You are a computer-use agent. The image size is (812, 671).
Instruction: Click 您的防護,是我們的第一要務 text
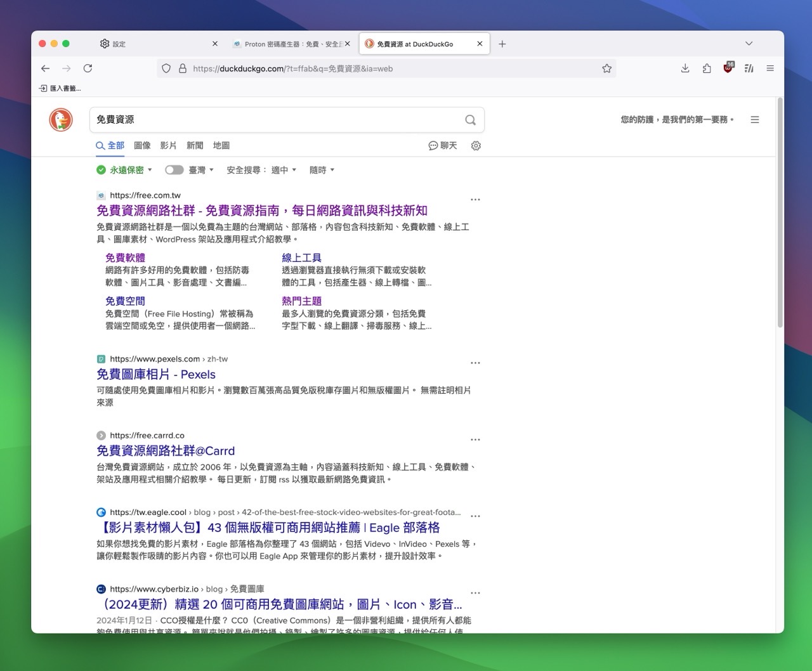click(x=677, y=120)
